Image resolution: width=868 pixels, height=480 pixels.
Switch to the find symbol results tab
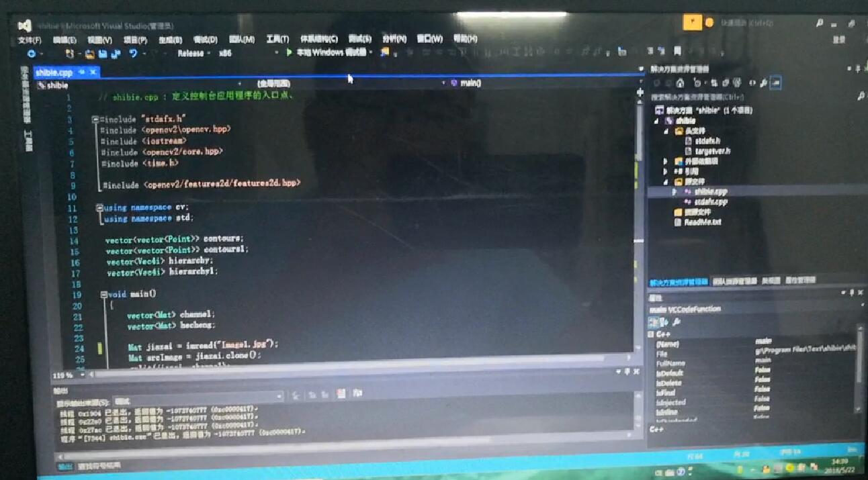99,466
